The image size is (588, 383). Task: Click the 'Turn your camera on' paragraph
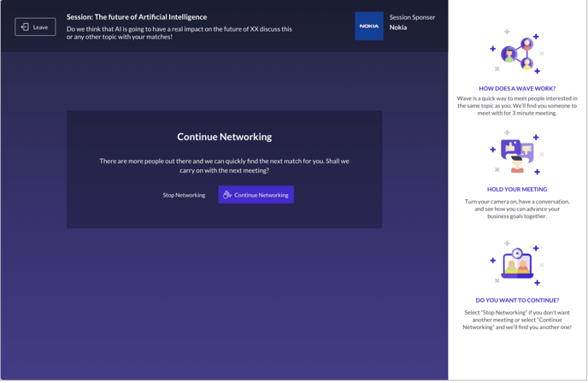pos(517,209)
